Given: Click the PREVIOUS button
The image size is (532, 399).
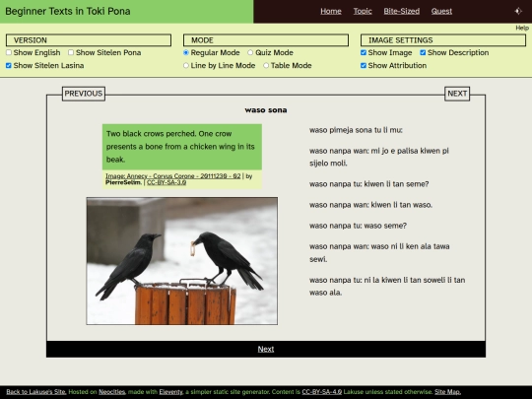Looking at the screenshot, I should [x=84, y=94].
